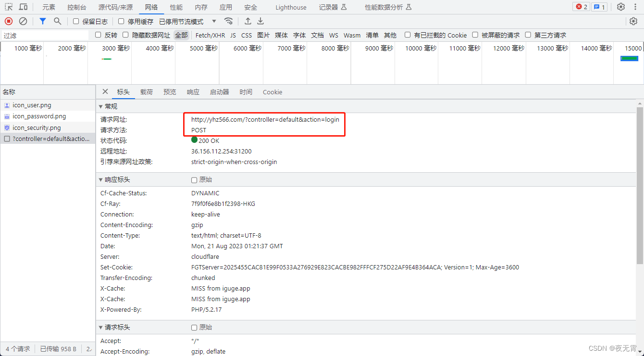Open the 应用 Application tab
The width and height of the screenshot is (644, 356).
pos(226,7)
